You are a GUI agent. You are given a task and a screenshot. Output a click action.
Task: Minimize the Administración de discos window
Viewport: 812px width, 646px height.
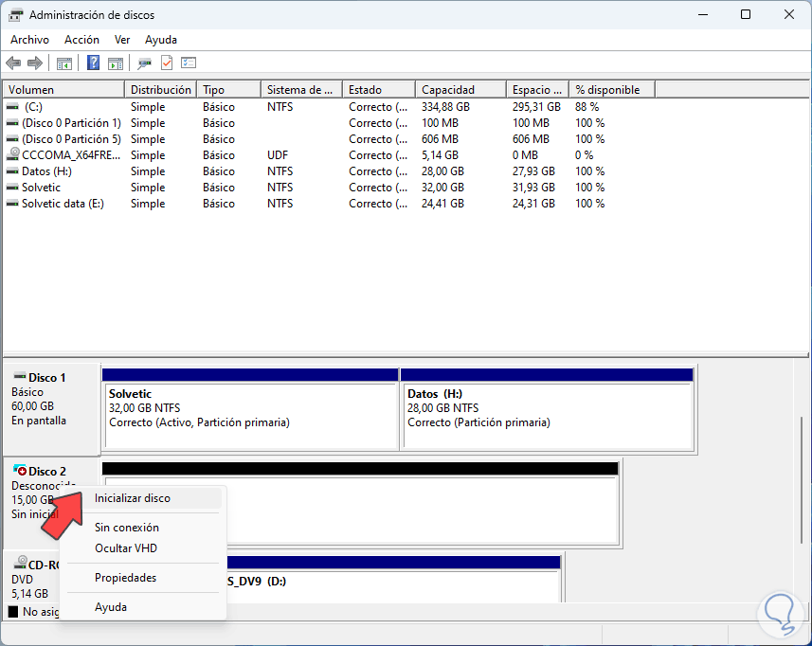703,14
